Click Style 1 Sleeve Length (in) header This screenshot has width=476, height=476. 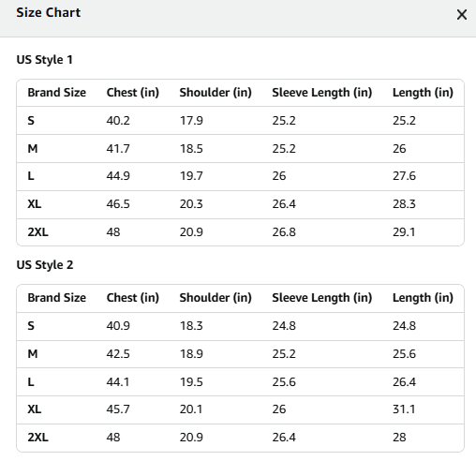tap(322, 93)
